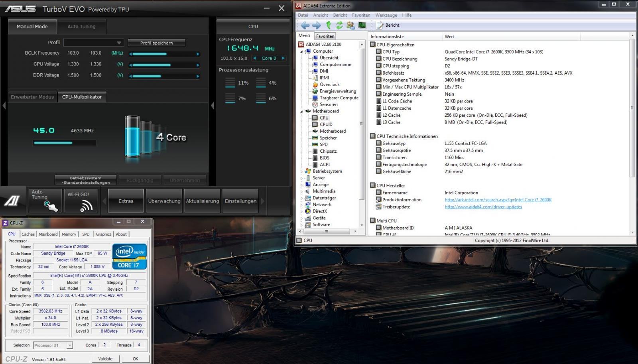This screenshot has height=364, width=638.
Task: Click the AIDA64 tree vertical scrollbar
Action: coord(361,134)
